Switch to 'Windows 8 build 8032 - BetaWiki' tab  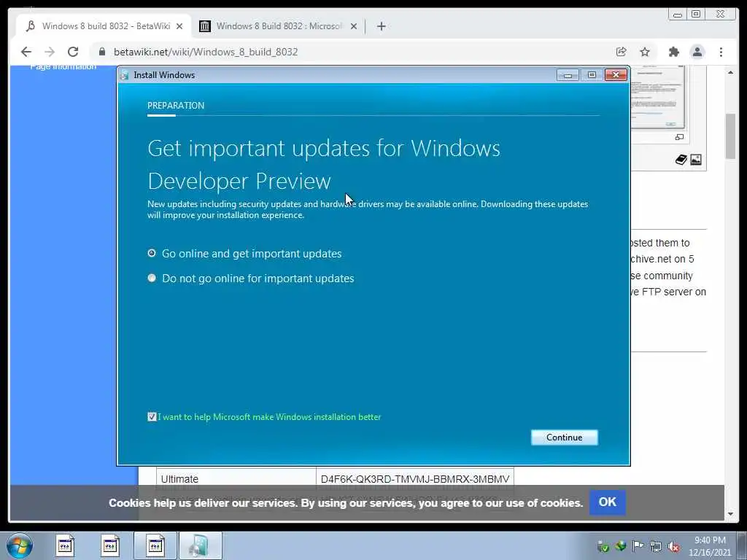[104, 26]
